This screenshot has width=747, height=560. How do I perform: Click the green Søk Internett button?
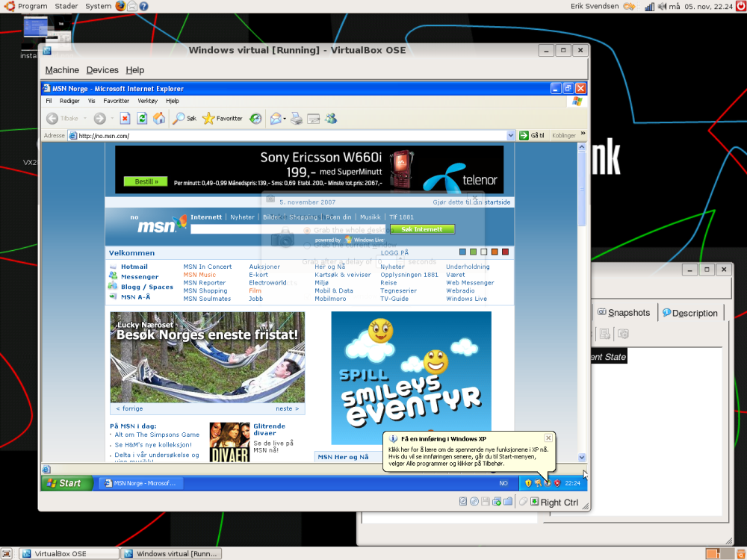422,229
